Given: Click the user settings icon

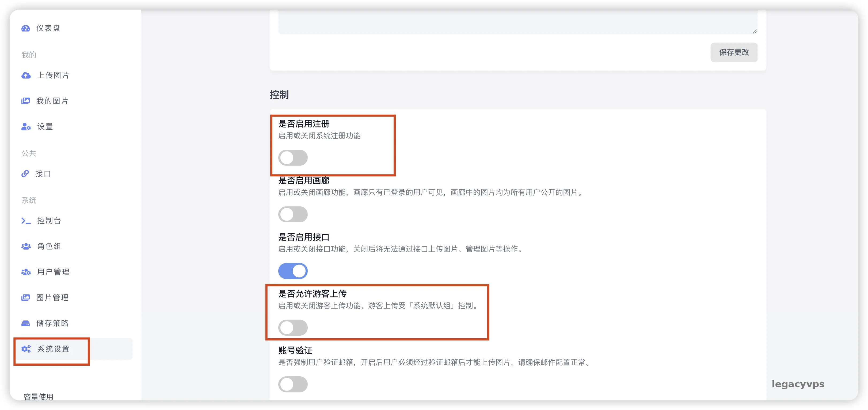Looking at the screenshot, I should [x=26, y=127].
